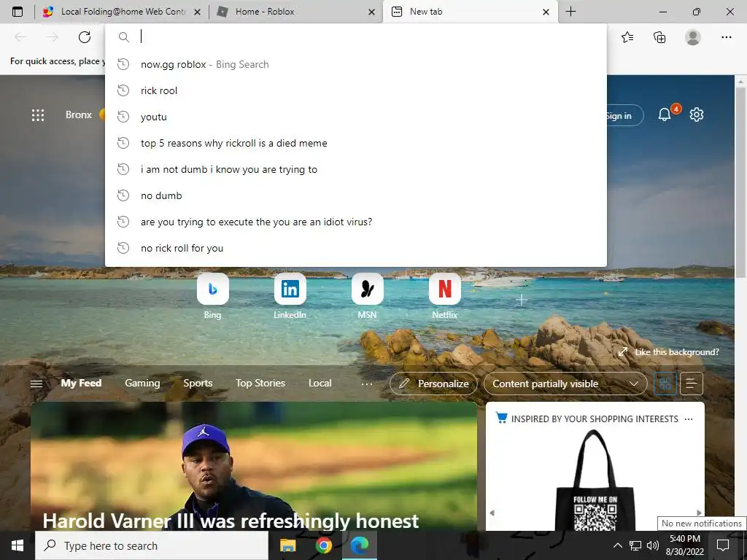Open more options for the shopping card
This screenshot has width=747, height=560.
(x=689, y=419)
